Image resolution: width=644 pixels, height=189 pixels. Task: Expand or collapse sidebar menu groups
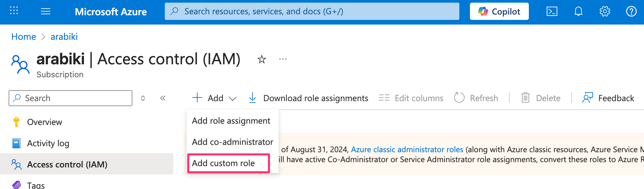(x=143, y=98)
